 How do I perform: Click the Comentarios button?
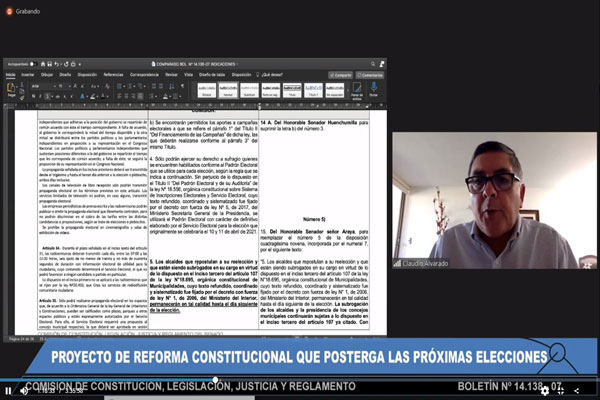point(371,74)
